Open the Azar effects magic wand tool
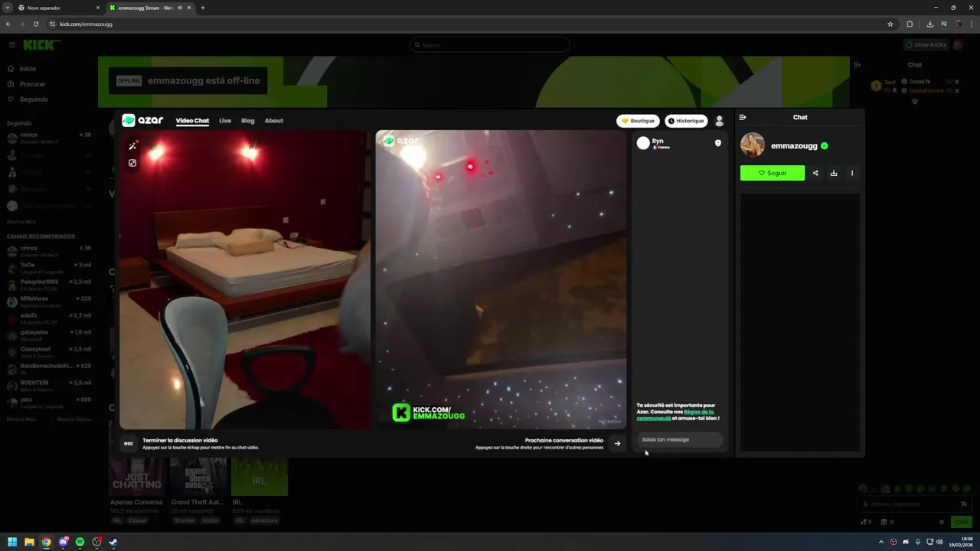 pyautogui.click(x=132, y=145)
